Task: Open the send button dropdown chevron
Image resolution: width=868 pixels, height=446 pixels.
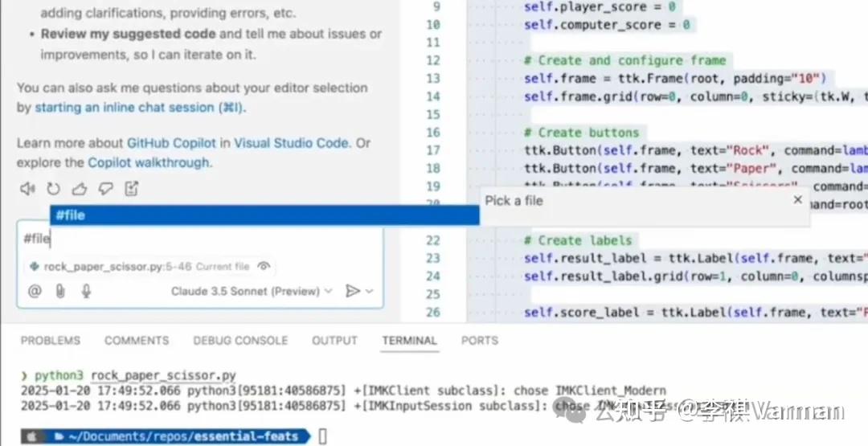Action: 369,291
